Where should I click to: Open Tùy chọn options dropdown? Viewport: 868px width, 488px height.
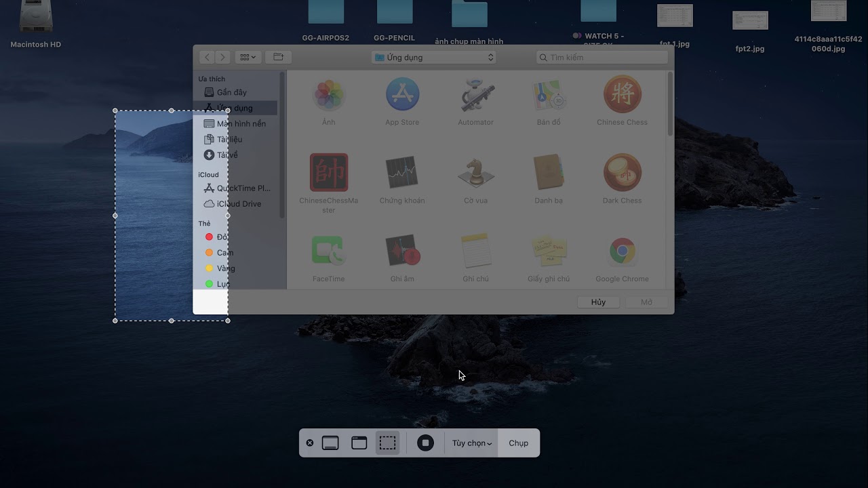click(x=472, y=443)
